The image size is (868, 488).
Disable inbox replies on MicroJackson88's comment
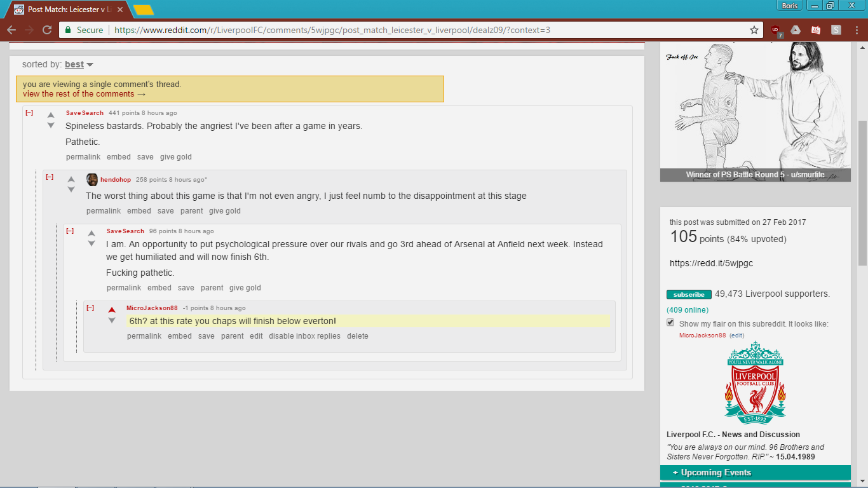[304, 336]
